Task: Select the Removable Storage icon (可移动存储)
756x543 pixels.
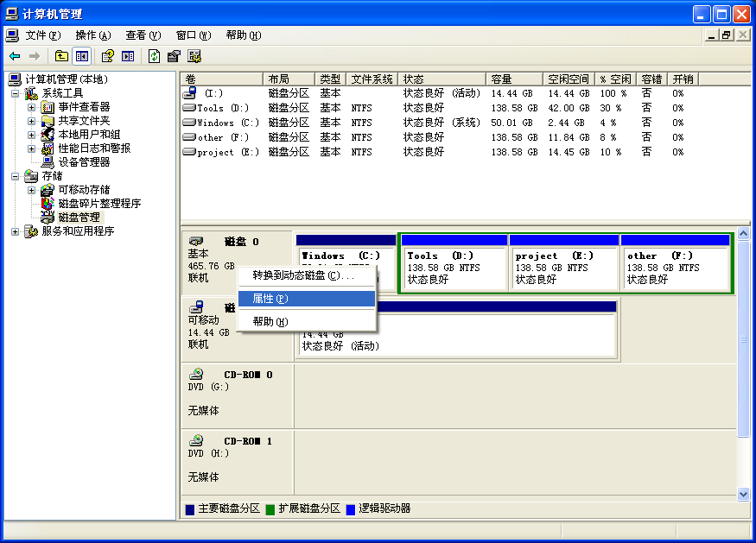Action: [x=48, y=190]
